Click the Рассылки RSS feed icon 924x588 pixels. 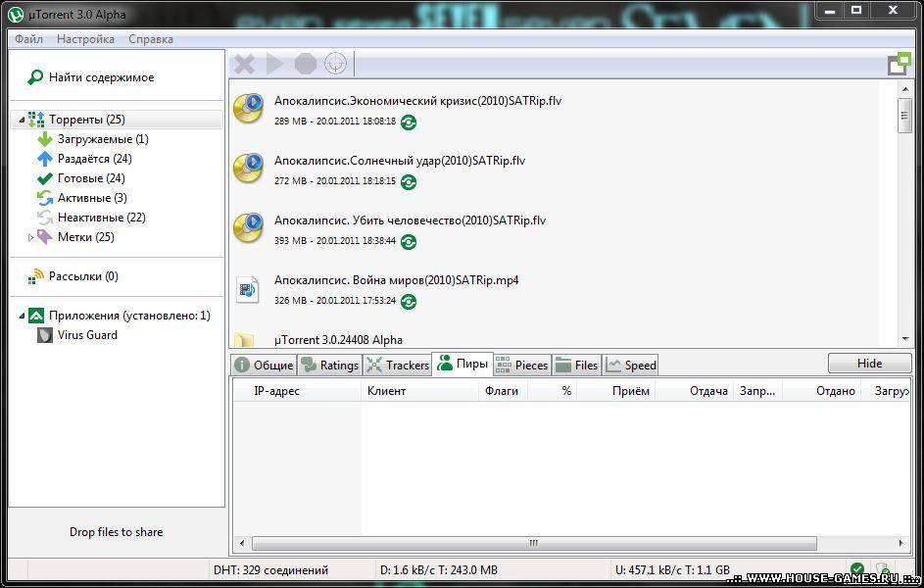[36, 276]
